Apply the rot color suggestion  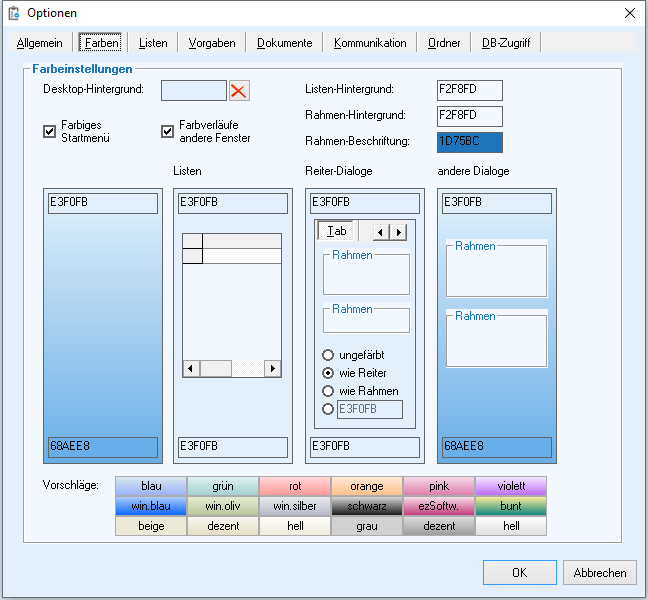pos(295,486)
